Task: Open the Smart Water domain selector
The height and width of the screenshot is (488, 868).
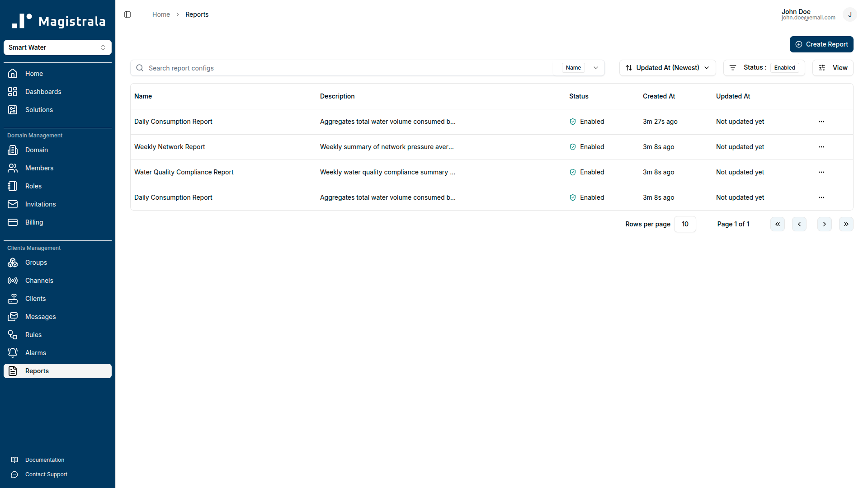Action: (x=57, y=47)
